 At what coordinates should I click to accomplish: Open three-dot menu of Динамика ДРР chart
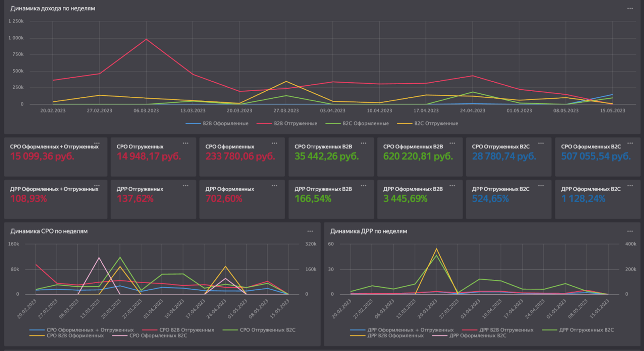(x=630, y=231)
